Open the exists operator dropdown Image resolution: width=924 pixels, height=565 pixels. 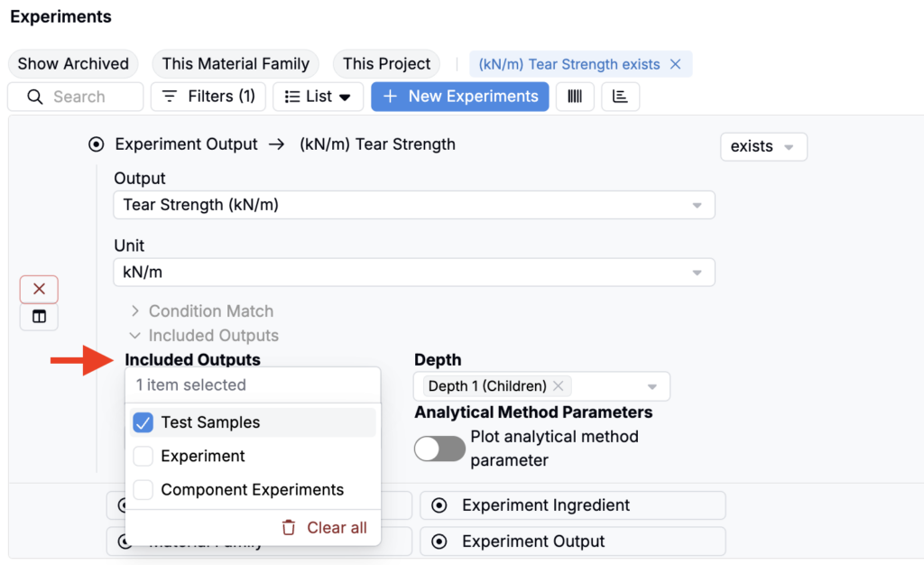[x=763, y=146]
